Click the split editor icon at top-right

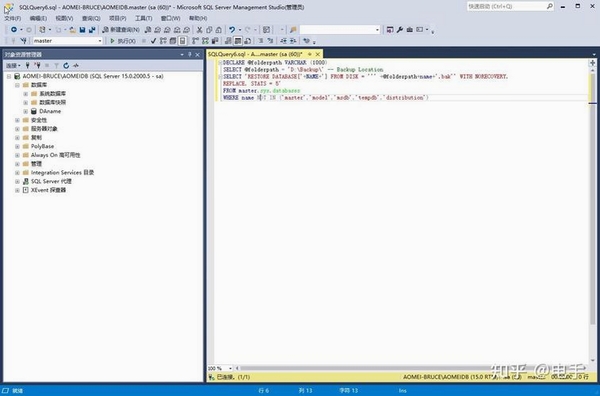593,63
